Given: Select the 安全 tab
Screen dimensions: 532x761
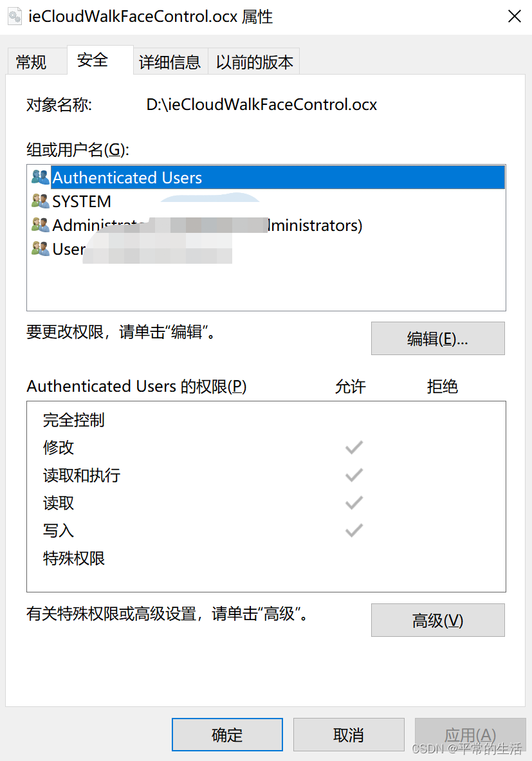Looking at the screenshot, I should click(93, 60).
